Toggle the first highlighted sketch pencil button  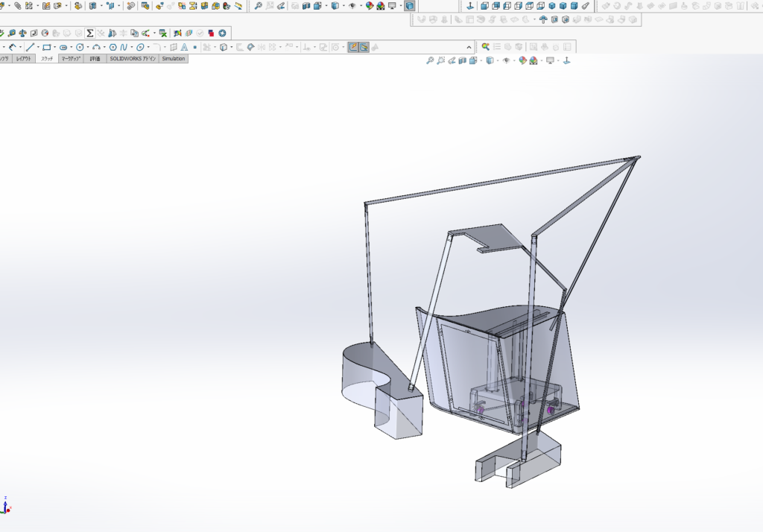point(353,47)
